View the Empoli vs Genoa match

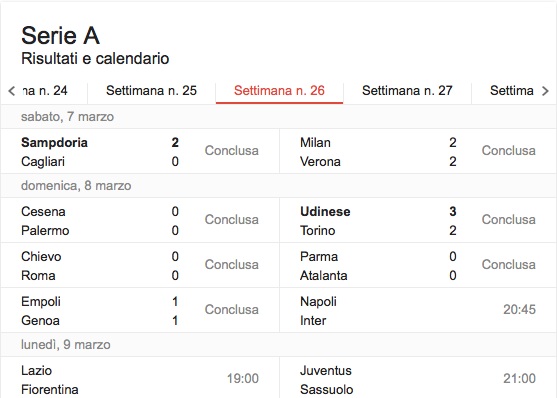(x=140, y=310)
